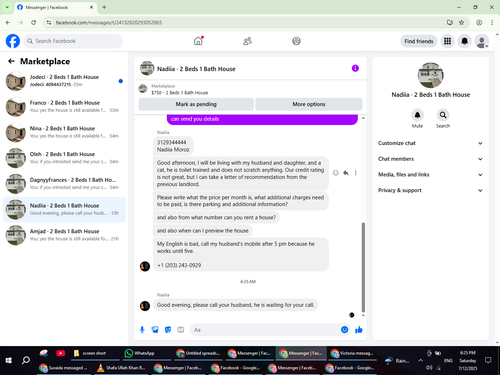Image resolution: width=500 pixels, height=375 pixels.
Task: Select Nadiia conversation in list
Action: 64,209
